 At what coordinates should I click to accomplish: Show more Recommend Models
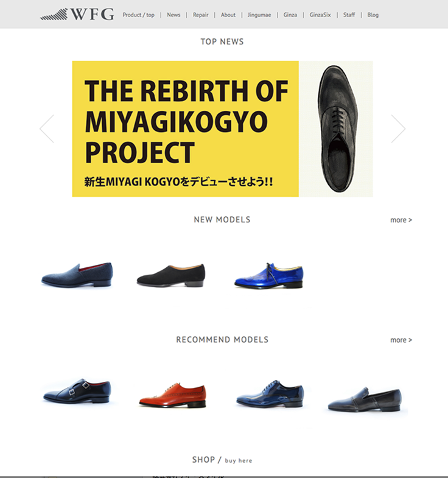point(401,340)
